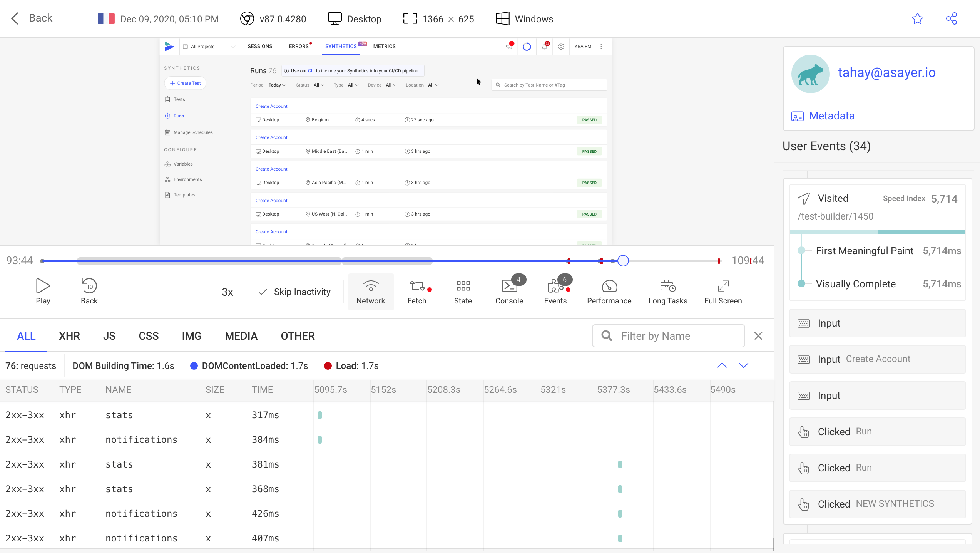The image size is (980, 553).
Task: Select the OTHER requests tab
Action: pyautogui.click(x=298, y=336)
